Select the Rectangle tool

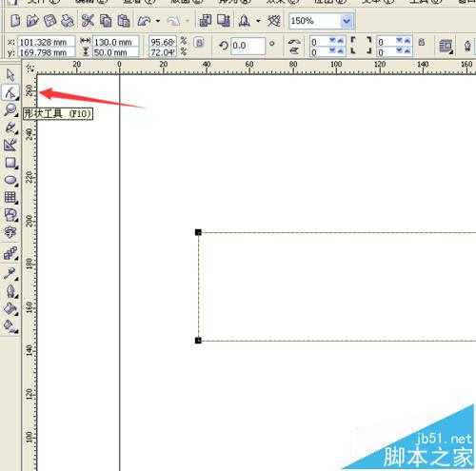11,163
